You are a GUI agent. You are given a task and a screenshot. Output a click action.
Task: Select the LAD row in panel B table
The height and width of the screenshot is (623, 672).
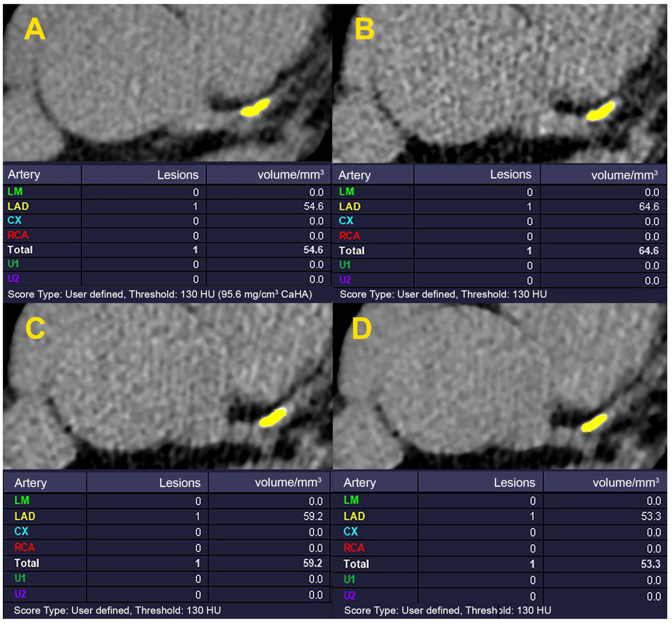tap(500, 207)
